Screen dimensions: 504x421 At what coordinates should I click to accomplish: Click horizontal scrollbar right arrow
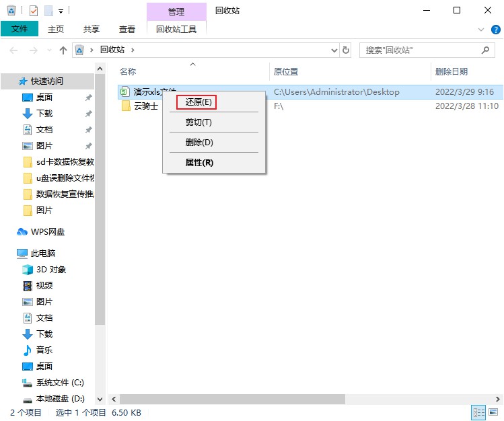pyautogui.click(x=497, y=399)
